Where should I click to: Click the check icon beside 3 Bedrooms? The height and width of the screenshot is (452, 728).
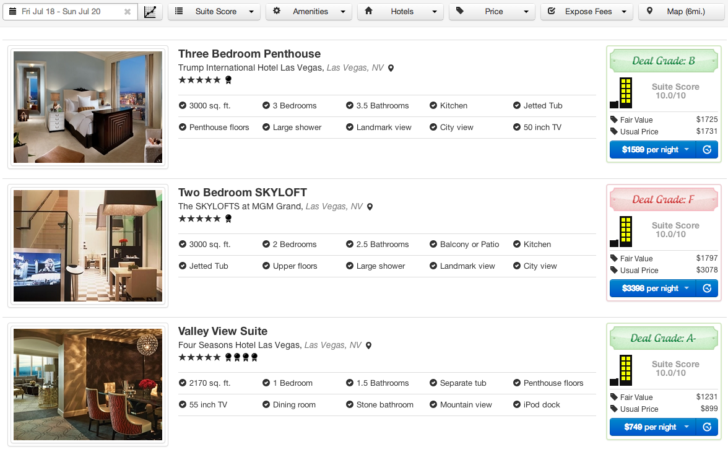coord(266,106)
